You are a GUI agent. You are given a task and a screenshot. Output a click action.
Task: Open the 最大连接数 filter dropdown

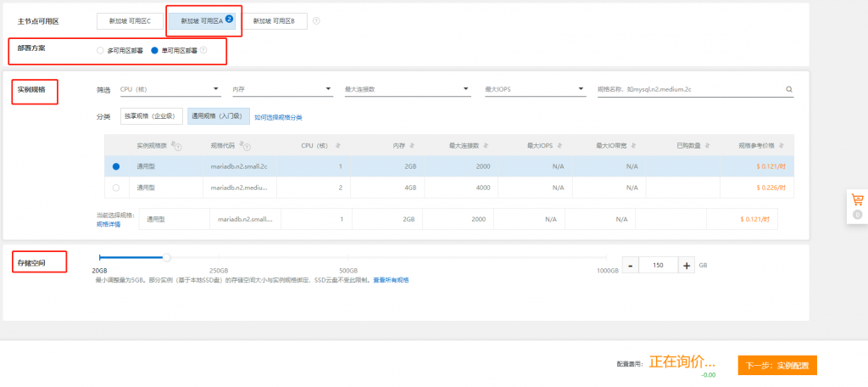pos(408,89)
